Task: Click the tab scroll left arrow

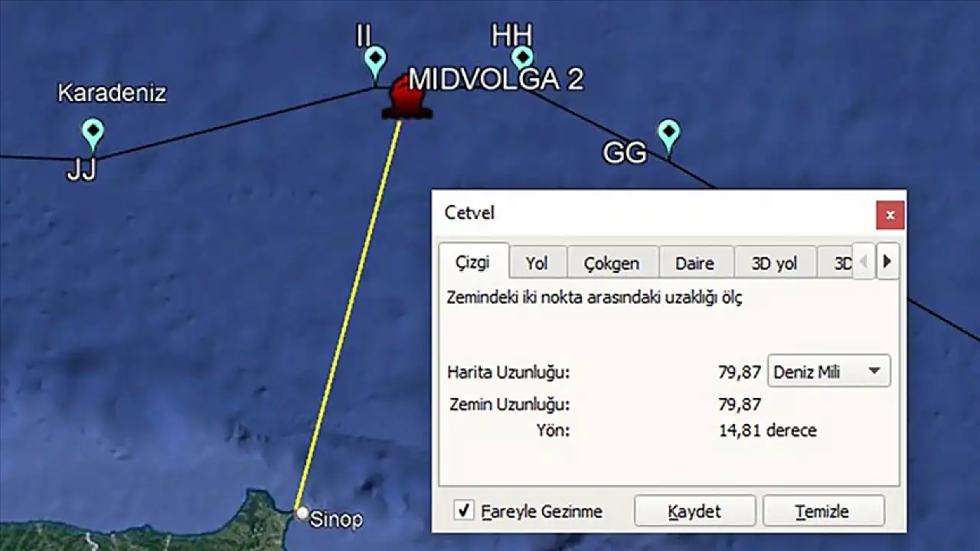Action: coord(864,262)
